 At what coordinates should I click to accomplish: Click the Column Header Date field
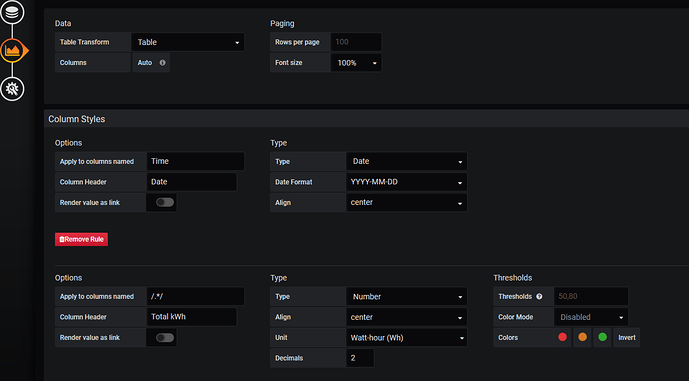click(x=192, y=182)
